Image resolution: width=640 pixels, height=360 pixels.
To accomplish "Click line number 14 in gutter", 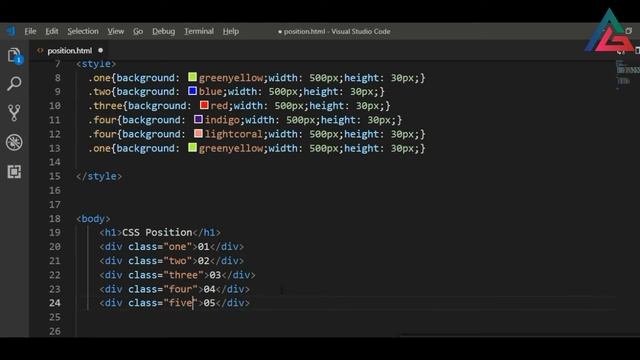I will [x=55, y=162].
